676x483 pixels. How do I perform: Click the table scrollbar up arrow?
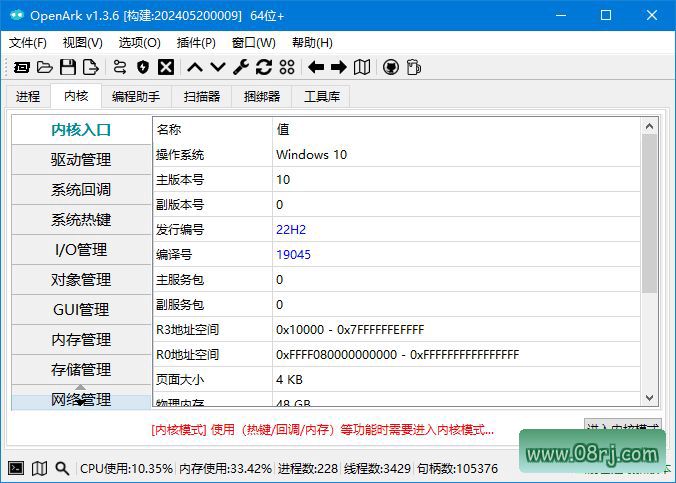coord(650,126)
